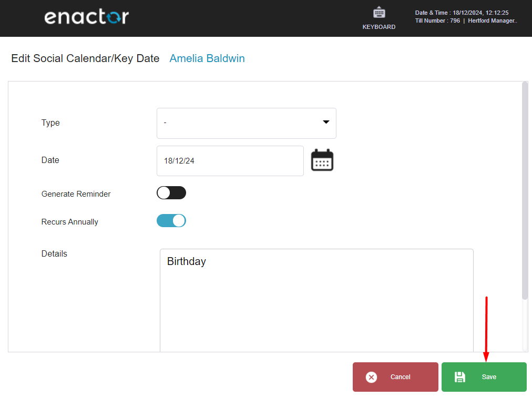Click the Till Number 796 status text
532x397 pixels.
tap(437, 21)
